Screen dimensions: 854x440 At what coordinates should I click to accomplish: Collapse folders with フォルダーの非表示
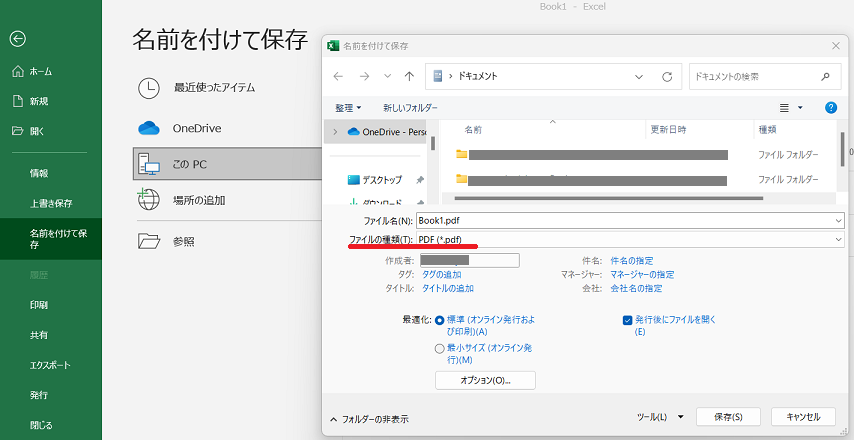point(369,419)
